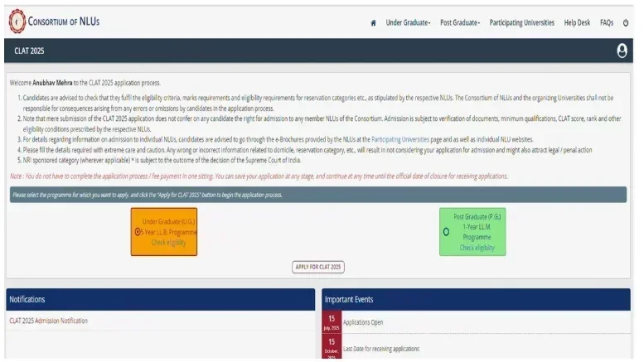
Task: Open Participating Universities menu item
Action: point(521,23)
